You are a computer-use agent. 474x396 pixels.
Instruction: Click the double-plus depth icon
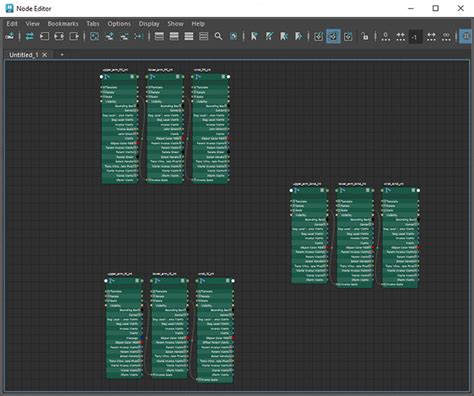(x=400, y=36)
